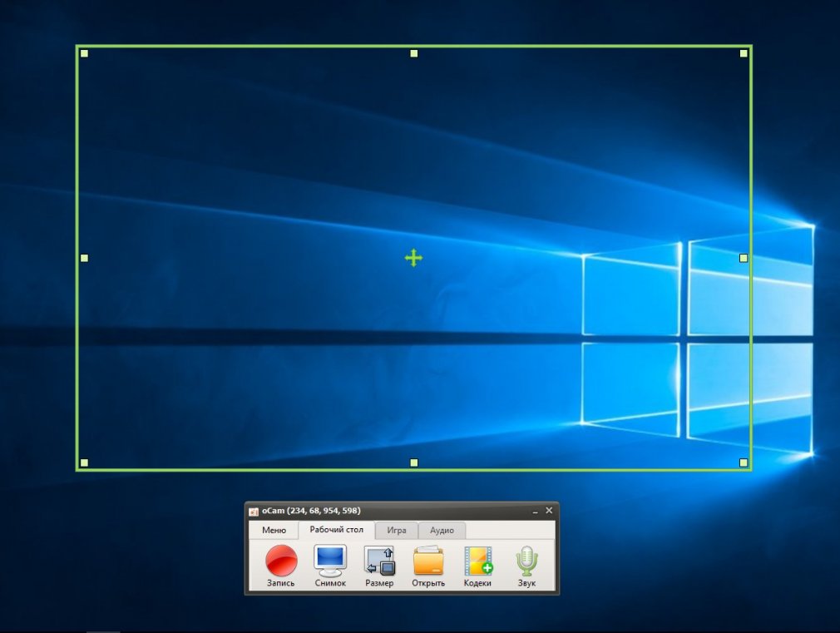Viewport: 840px width, 633px height.
Task: Click the left-middle handle of capture frame
Action: pyautogui.click(x=84, y=259)
